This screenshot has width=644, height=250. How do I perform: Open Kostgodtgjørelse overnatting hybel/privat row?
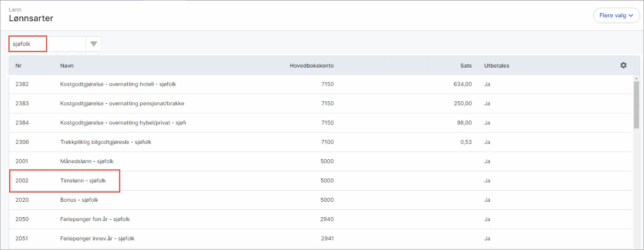pyautogui.click(x=321, y=123)
